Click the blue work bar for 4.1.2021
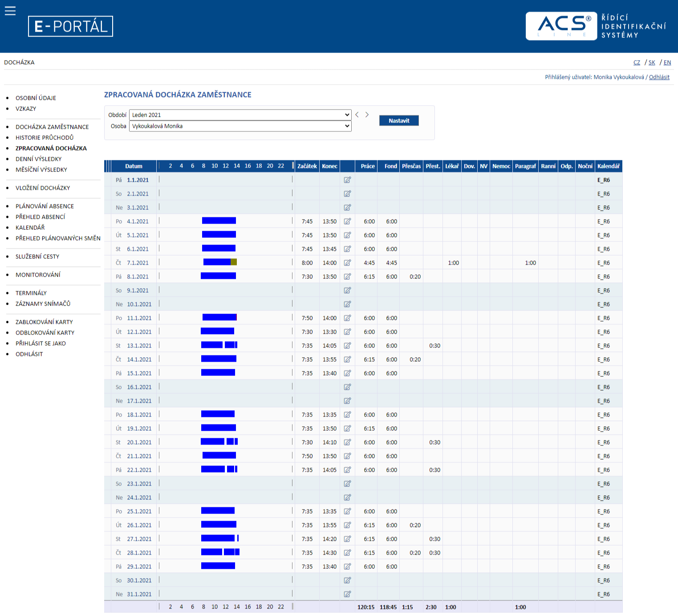The image size is (678, 616). [x=219, y=220]
